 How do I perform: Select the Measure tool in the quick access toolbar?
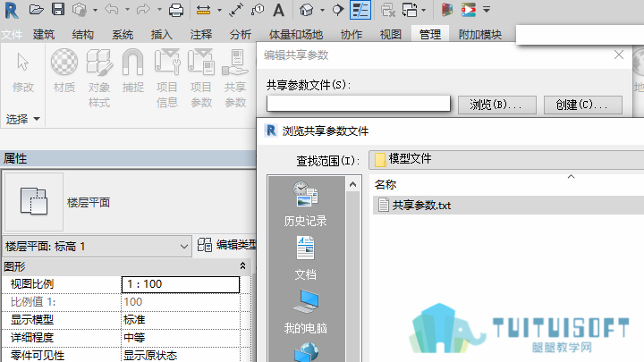click(x=203, y=10)
